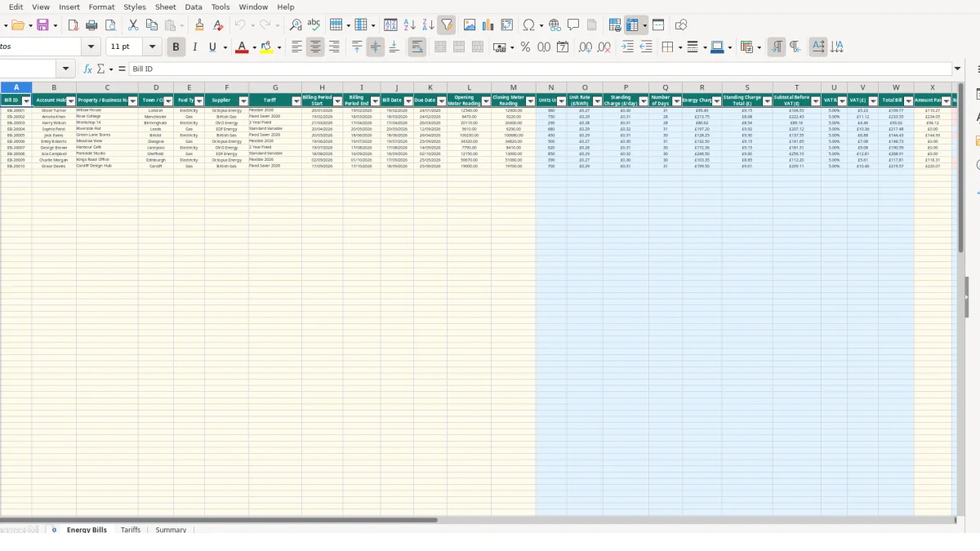Toggle the AutoFilter button
The height and width of the screenshot is (551, 980).
pos(447,25)
